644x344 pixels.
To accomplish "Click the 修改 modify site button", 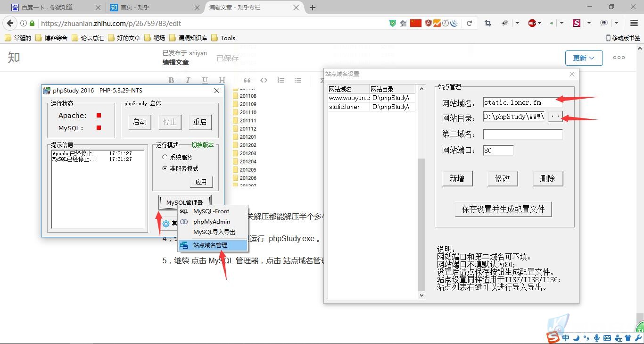I will 502,178.
